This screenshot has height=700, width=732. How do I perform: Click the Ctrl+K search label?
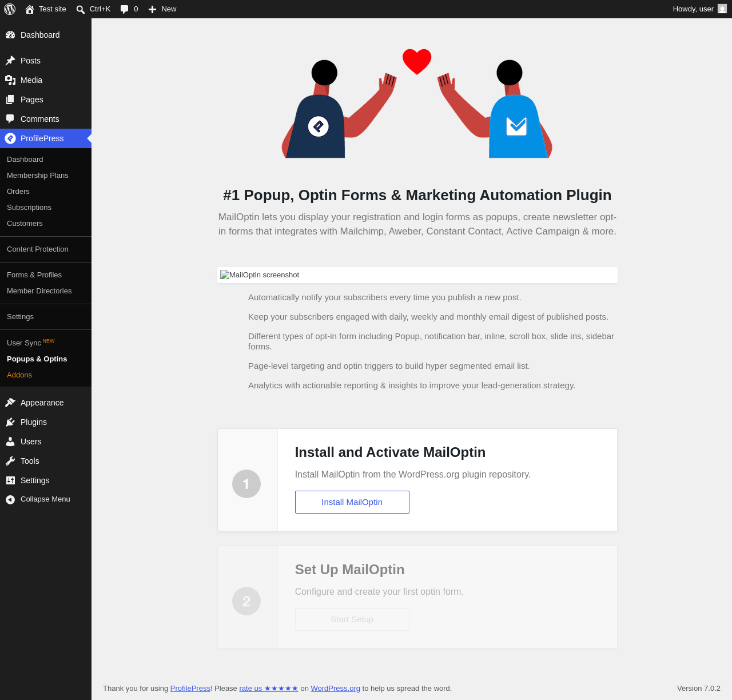[x=100, y=9]
